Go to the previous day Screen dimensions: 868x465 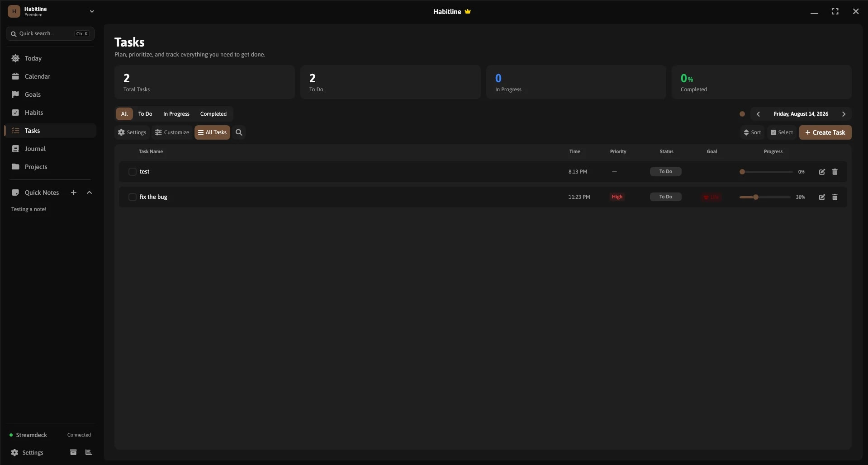pos(758,114)
